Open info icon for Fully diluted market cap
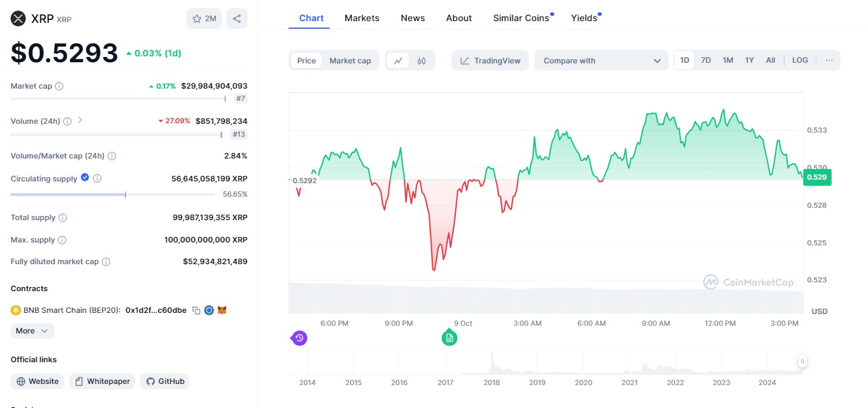The width and height of the screenshot is (868, 408). [106, 262]
